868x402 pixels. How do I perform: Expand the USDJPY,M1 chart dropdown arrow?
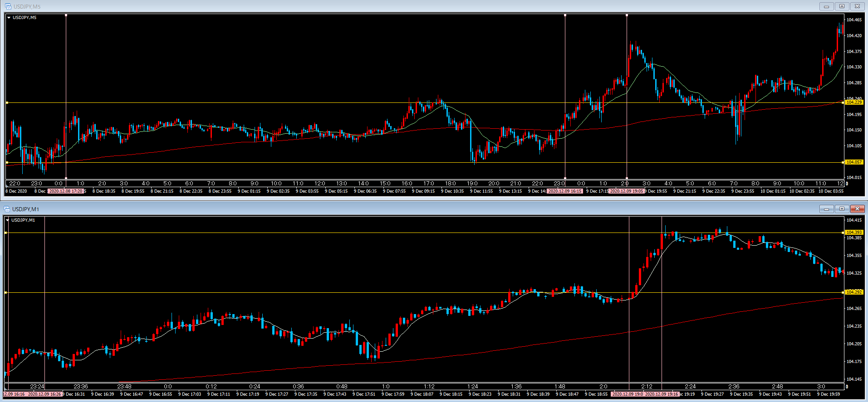point(8,220)
